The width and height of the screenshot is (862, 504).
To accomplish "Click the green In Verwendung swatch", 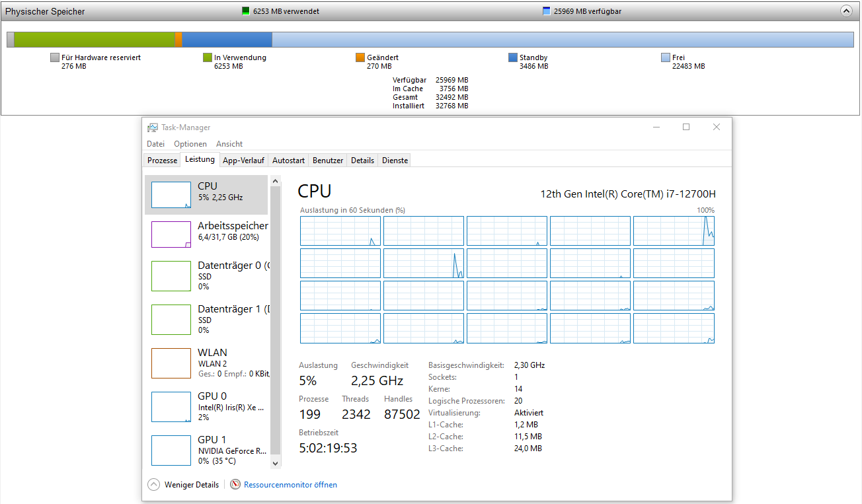I will [208, 57].
